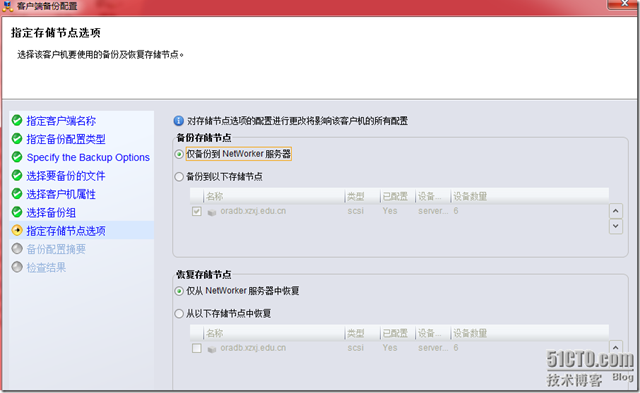Click 名称 column header in recovery node table
The image size is (640, 393).
pos(274,333)
